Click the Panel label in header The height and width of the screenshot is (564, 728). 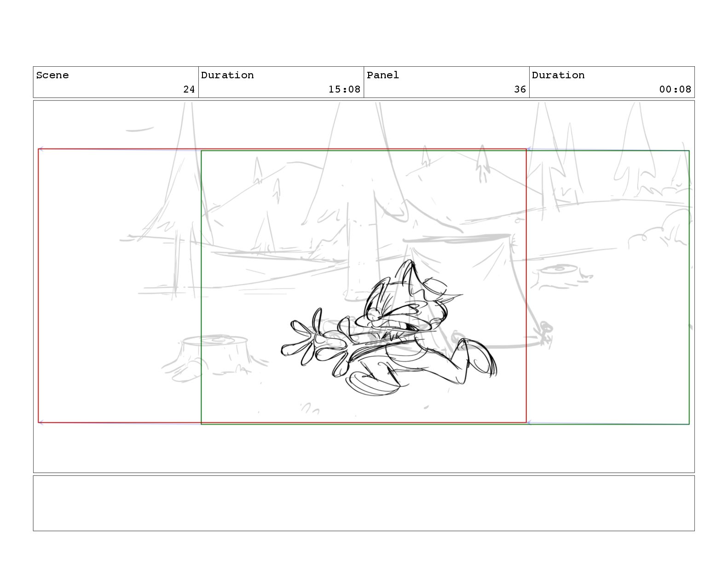tap(383, 75)
